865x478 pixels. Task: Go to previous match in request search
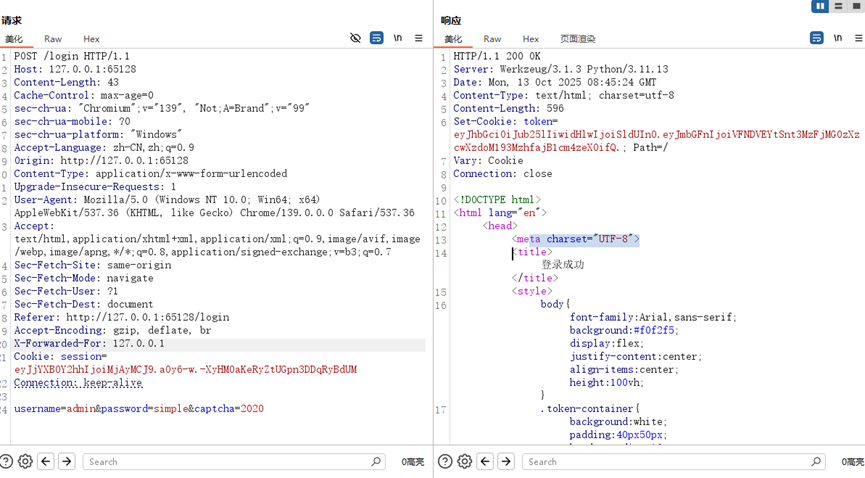tap(46, 461)
